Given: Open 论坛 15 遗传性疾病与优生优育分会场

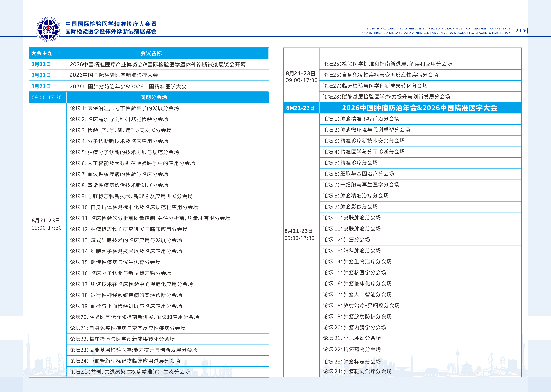Looking at the screenshot, I should click(115, 262).
